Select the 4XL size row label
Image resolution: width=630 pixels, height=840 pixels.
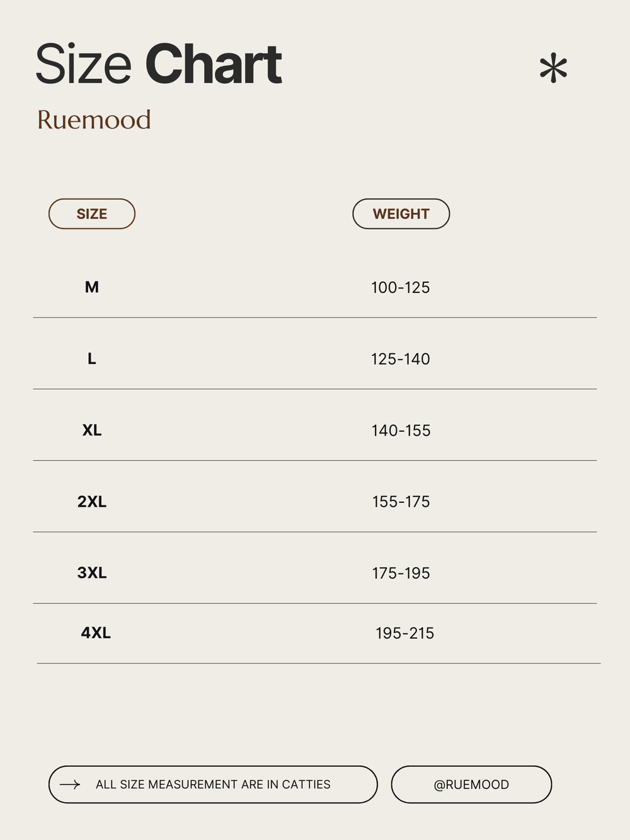click(x=96, y=633)
